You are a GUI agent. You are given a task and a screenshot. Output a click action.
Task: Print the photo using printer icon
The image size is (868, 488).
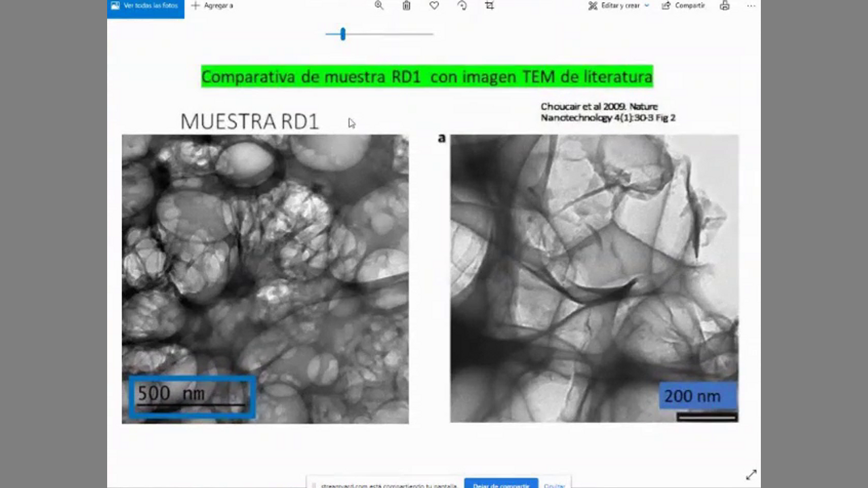tap(725, 5)
